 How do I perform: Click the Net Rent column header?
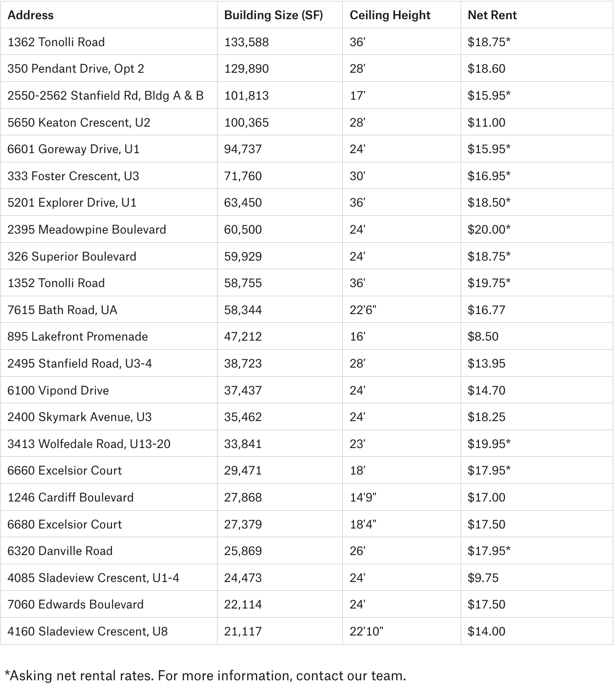pos(492,15)
